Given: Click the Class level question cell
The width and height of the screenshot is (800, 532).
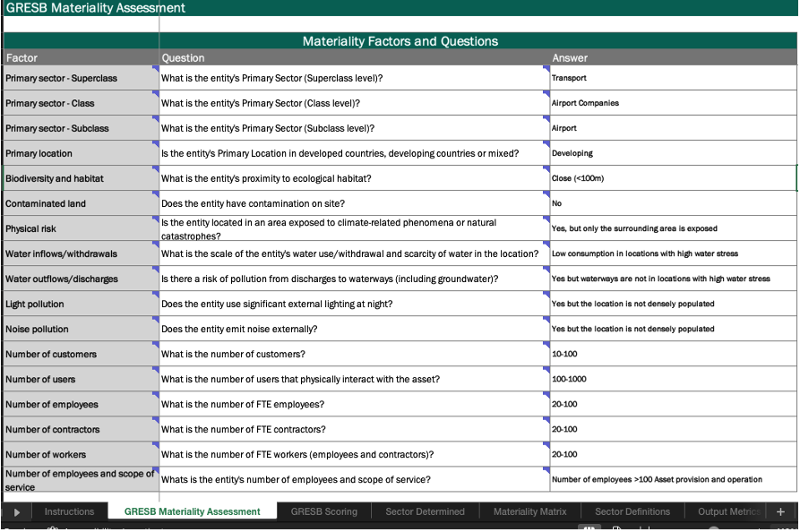Looking at the screenshot, I should tap(355, 103).
